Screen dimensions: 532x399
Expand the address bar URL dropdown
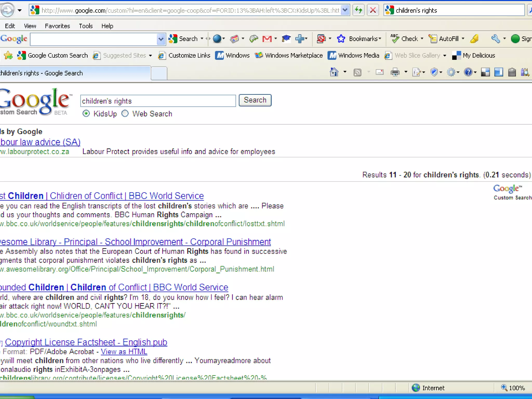pyautogui.click(x=345, y=10)
